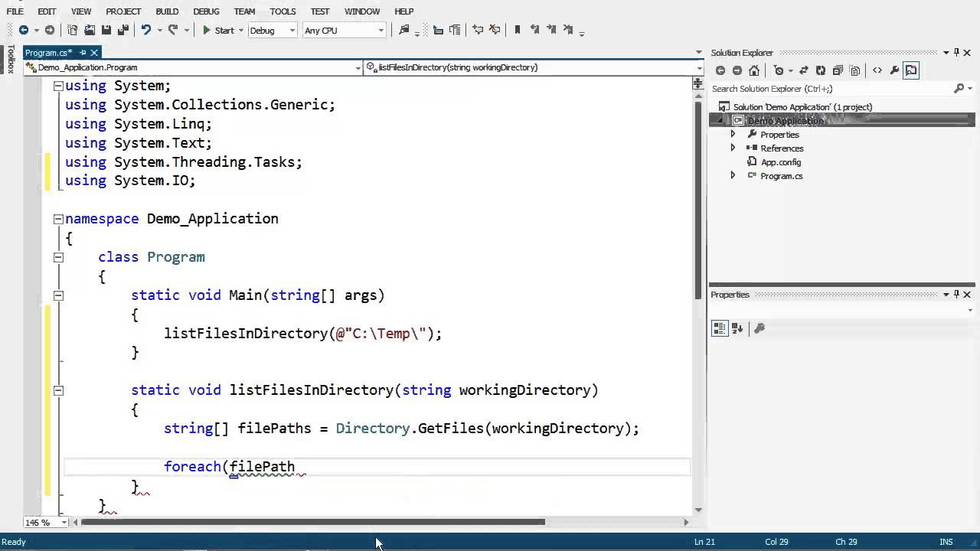Image resolution: width=980 pixels, height=551 pixels.
Task: Open the TOOLS menu
Action: [283, 11]
